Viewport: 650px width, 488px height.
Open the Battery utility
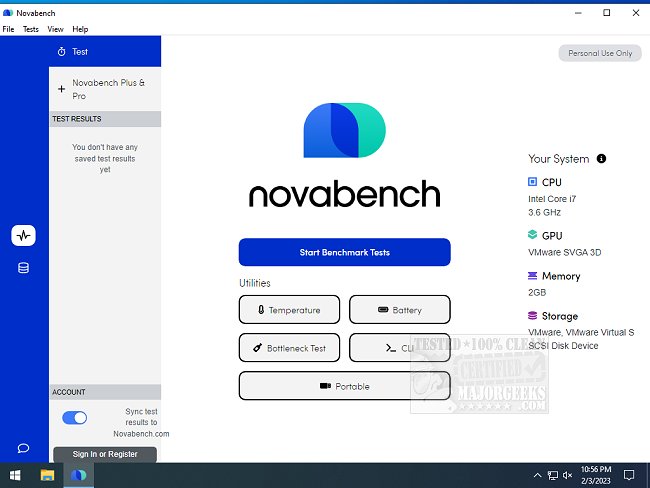point(399,310)
